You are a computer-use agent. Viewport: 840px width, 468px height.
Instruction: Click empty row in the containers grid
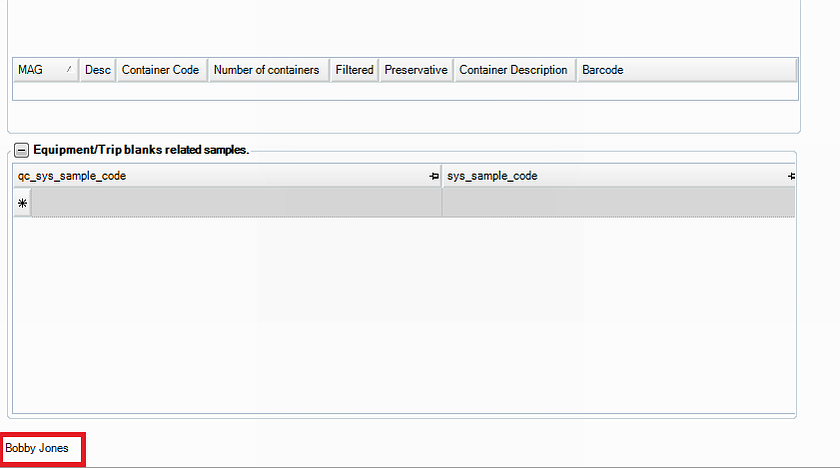[400, 91]
